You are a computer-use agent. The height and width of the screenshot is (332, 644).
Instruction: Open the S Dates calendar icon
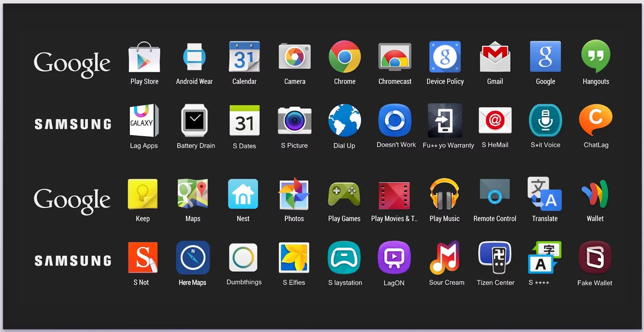(x=244, y=120)
